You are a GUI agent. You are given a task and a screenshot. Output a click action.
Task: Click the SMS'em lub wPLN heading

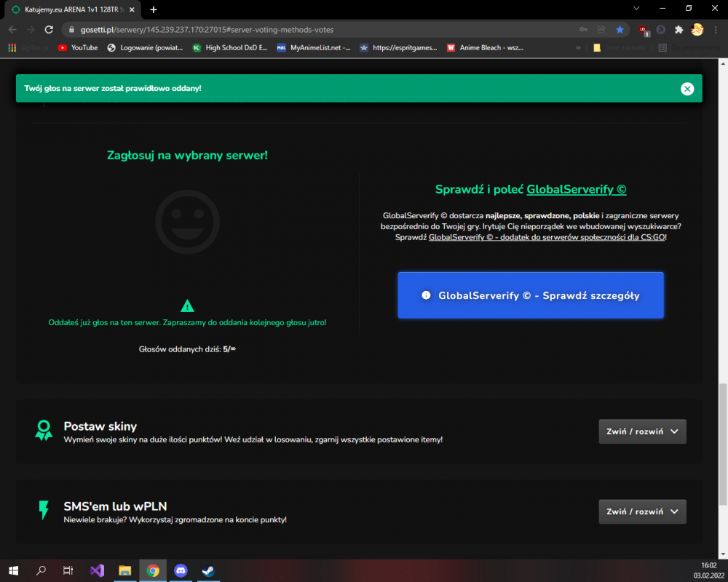pos(115,506)
